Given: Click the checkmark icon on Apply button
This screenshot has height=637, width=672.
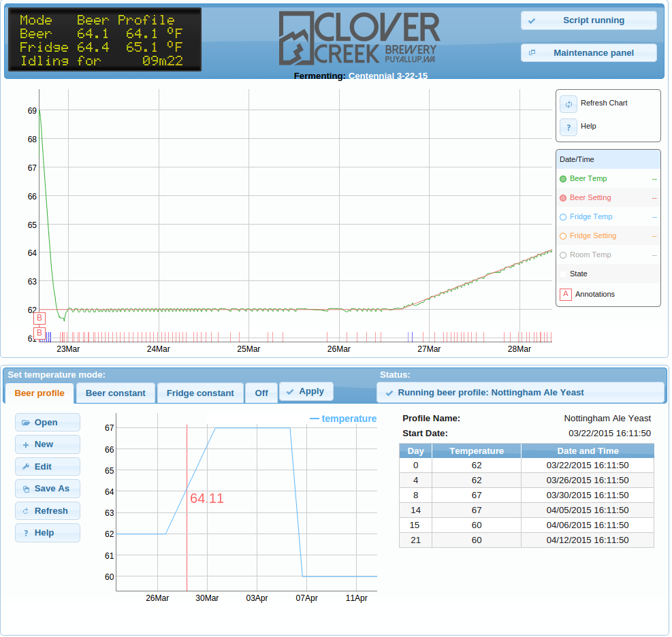Looking at the screenshot, I should point(290,391).
